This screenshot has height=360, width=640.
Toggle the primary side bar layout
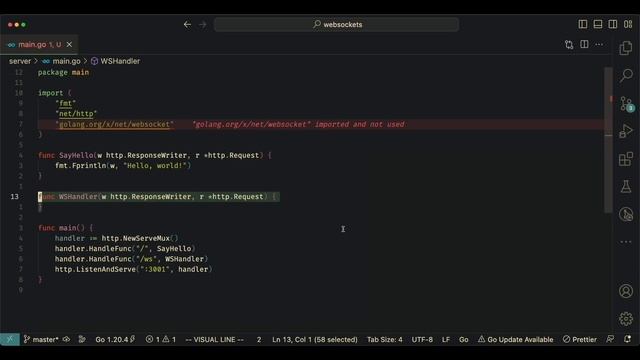tap(583, 24)
